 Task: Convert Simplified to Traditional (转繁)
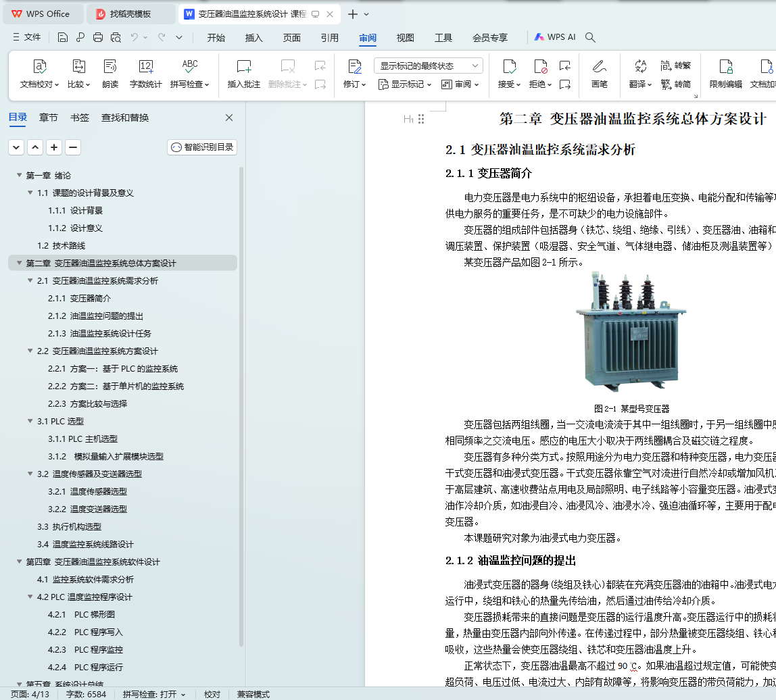click(676, 66)
